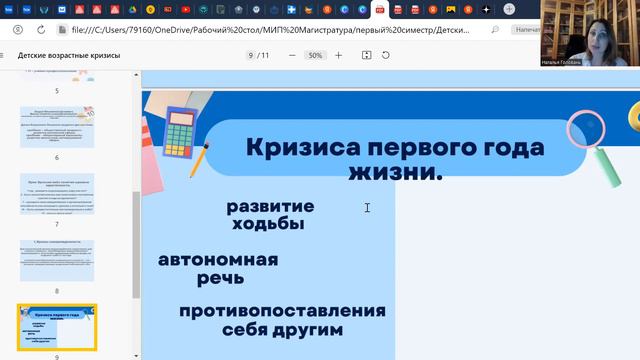Click the Напечат button in toolbar
Image resolution: width=640 pixels, height=360 pixels.
click(526, 29)
